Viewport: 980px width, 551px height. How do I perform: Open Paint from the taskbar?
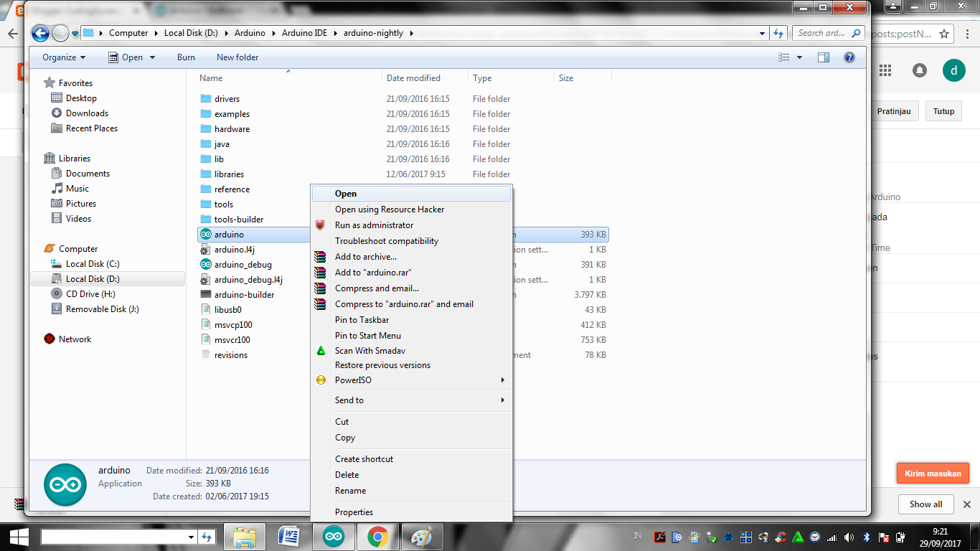422,536
